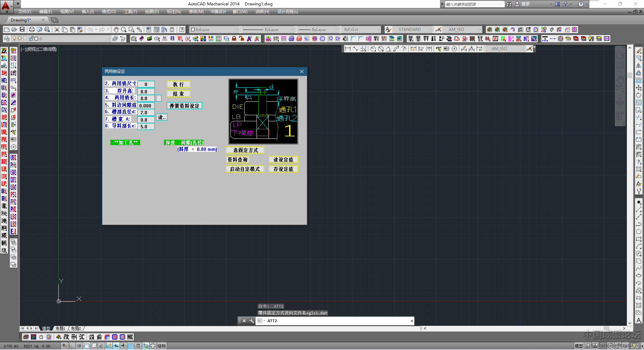Click the Print (plot) icon
The image size is (644, 350).
point(32,30)
